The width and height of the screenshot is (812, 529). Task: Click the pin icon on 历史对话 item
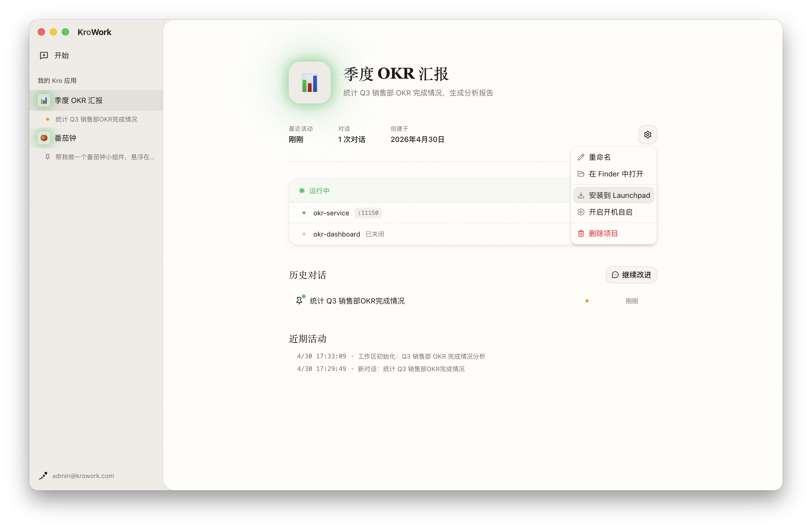[299, 301]
